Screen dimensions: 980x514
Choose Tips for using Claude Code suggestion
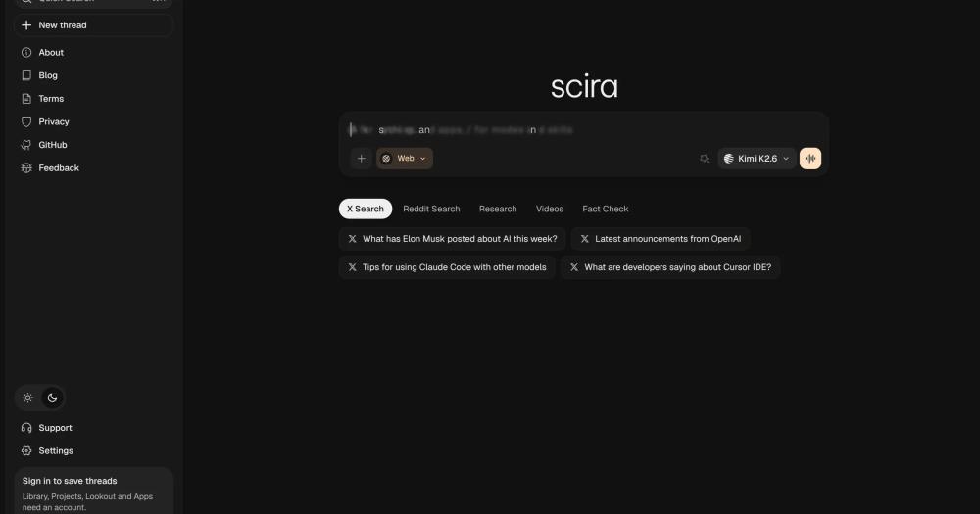pyautogui.click(x=447, y=267)
